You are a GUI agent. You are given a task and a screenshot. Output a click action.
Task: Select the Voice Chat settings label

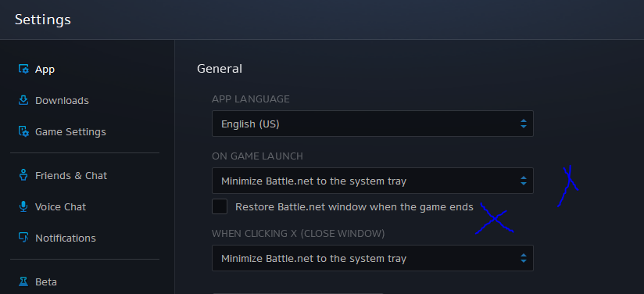pyautogui.click(x=60, y=207)
